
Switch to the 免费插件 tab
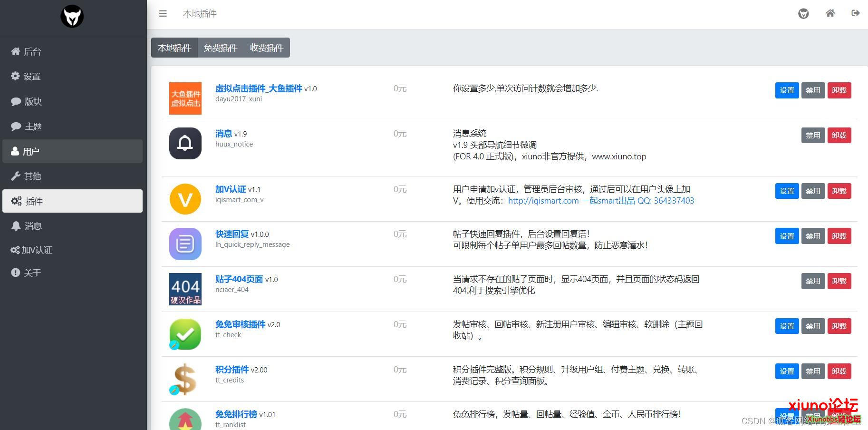click(221, 48)
